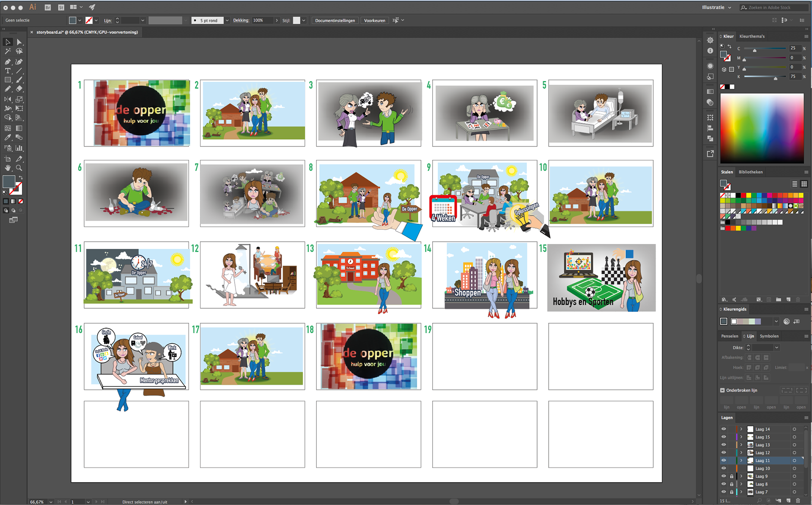The width and height of the screenshot is (812, 505).
Task: Click the Documentinstellingen button
Action: pyautogui.click(x=335, y=20)
